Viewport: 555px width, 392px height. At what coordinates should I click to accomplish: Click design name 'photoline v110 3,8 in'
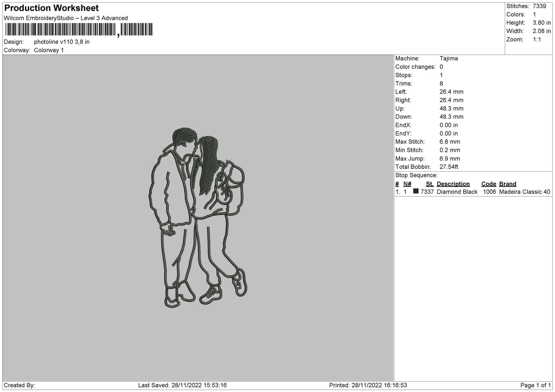coord(62,42)
